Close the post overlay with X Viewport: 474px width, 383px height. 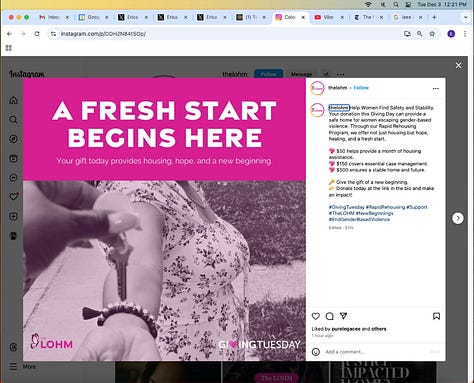(x=459, y=66)
